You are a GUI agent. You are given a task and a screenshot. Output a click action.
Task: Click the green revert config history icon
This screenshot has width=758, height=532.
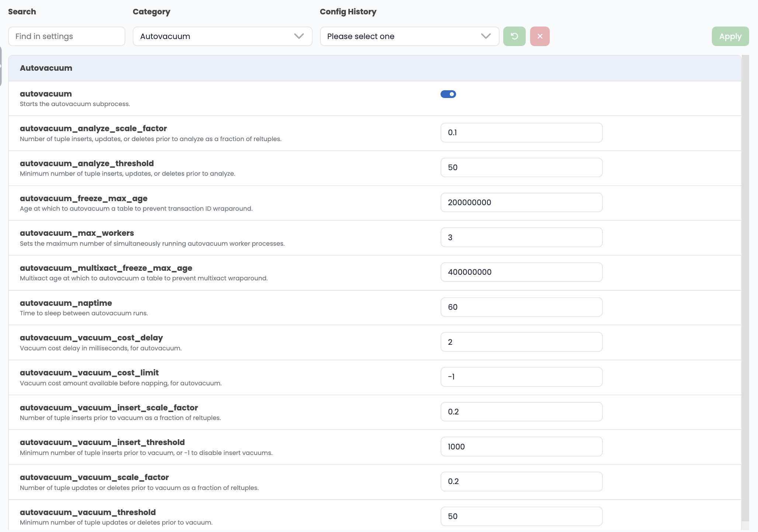click(x=514, y=36)
